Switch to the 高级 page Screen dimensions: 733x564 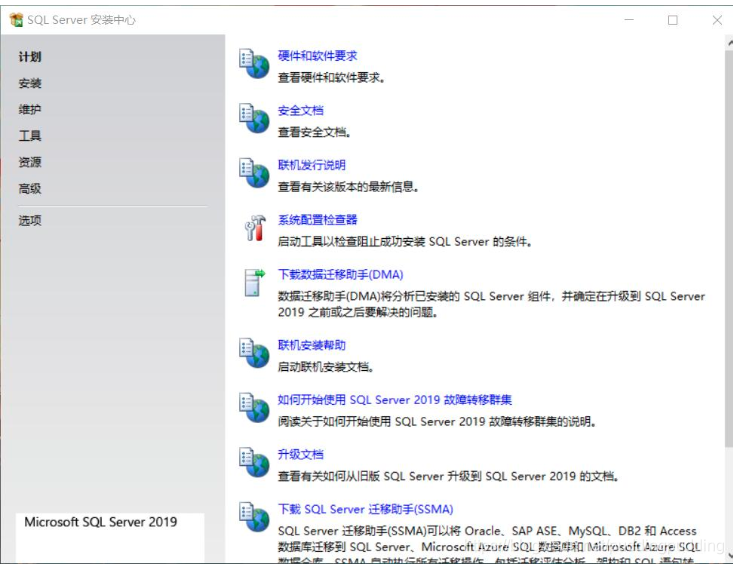click(30, 188)
